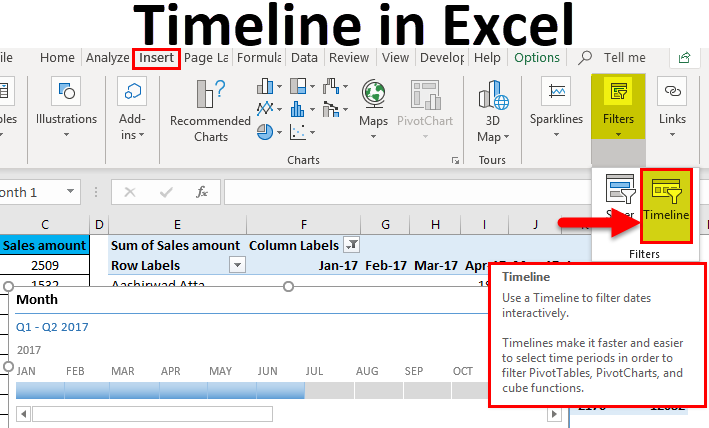Select column F header
This screenshot has width=709, height=428.
click(x=303, y=225)
